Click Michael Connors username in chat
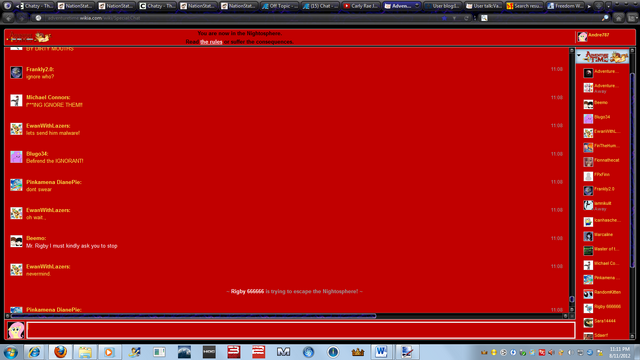Screen dimensions: 640x360 point(48,98)
